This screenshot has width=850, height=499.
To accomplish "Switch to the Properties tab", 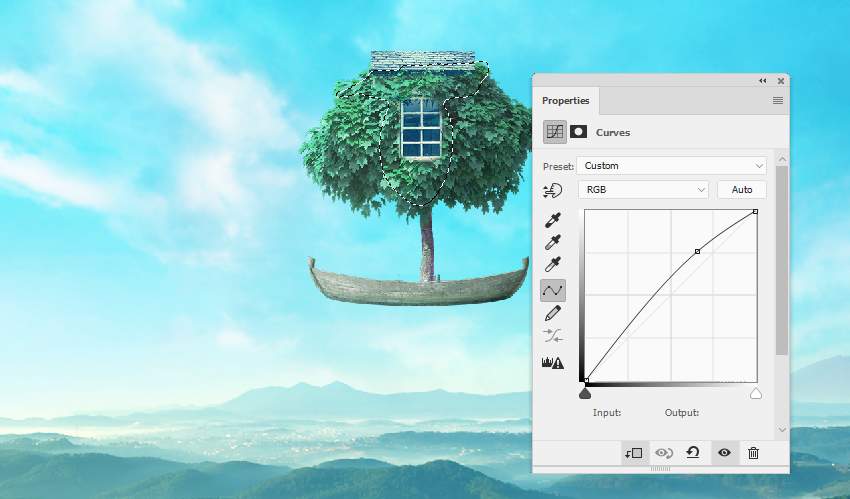I will click(x=565, y=100).
